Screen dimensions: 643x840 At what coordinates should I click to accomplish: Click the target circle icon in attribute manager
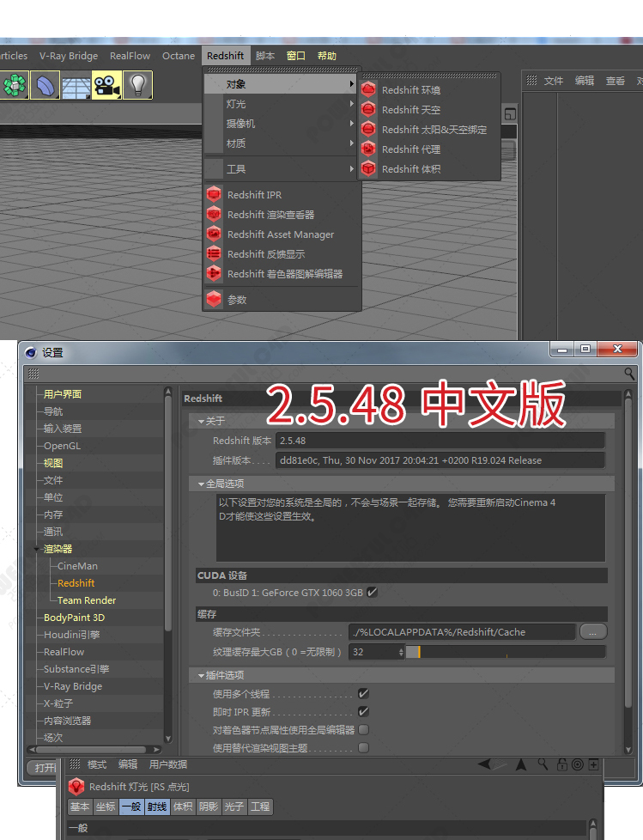point(577,764)
